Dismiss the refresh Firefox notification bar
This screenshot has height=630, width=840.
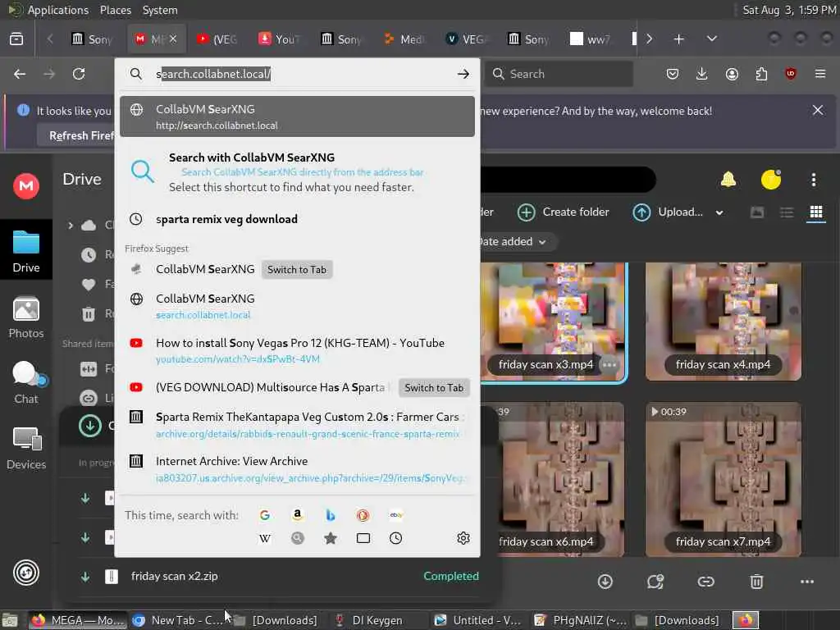point(818,111)
